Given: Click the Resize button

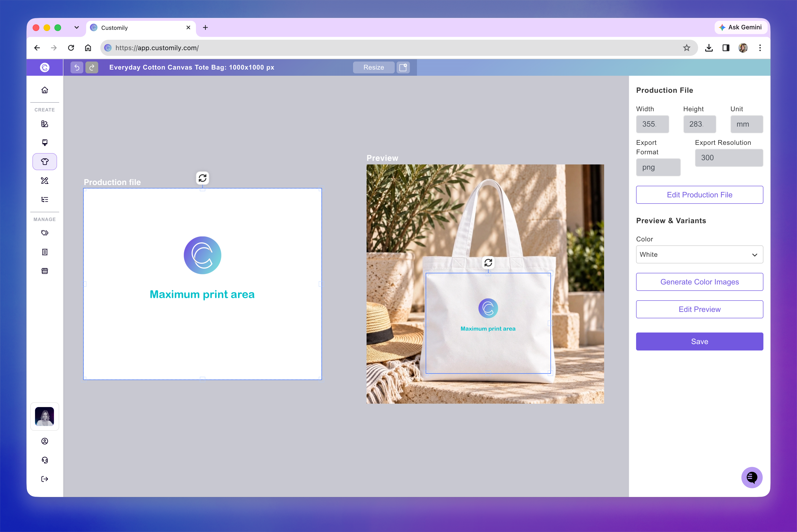Looking at the screenshot, I should pos(374,67).
